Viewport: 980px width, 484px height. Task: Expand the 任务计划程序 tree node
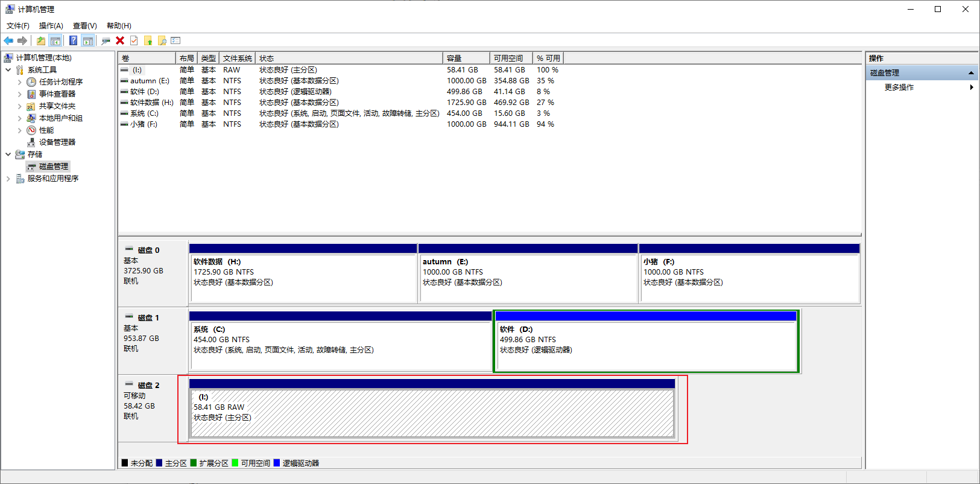click(19, 82)
